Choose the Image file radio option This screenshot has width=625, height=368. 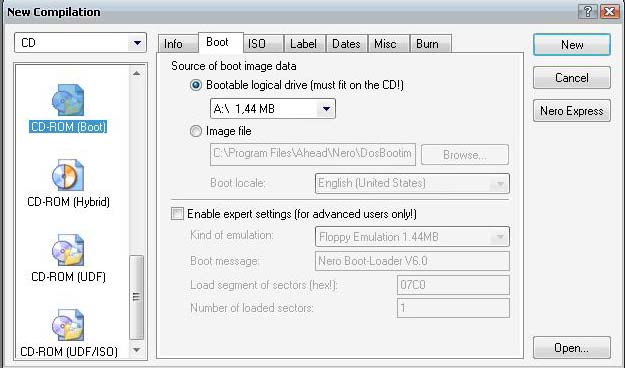tap(196, 131)
